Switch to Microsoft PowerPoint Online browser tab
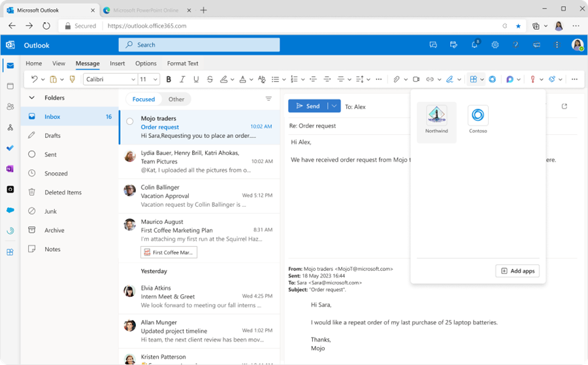The height and width of the screenshot is (365, 588). point(146,10)
